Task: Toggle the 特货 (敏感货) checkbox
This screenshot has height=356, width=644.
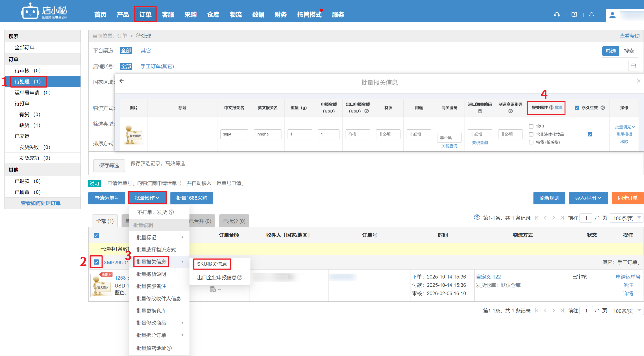Action: coord(531,142)
